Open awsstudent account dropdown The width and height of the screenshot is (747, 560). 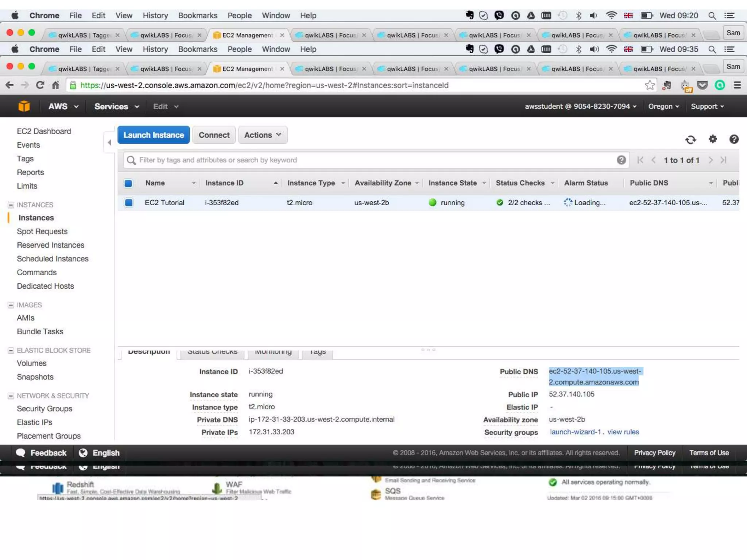click(581, 106)
